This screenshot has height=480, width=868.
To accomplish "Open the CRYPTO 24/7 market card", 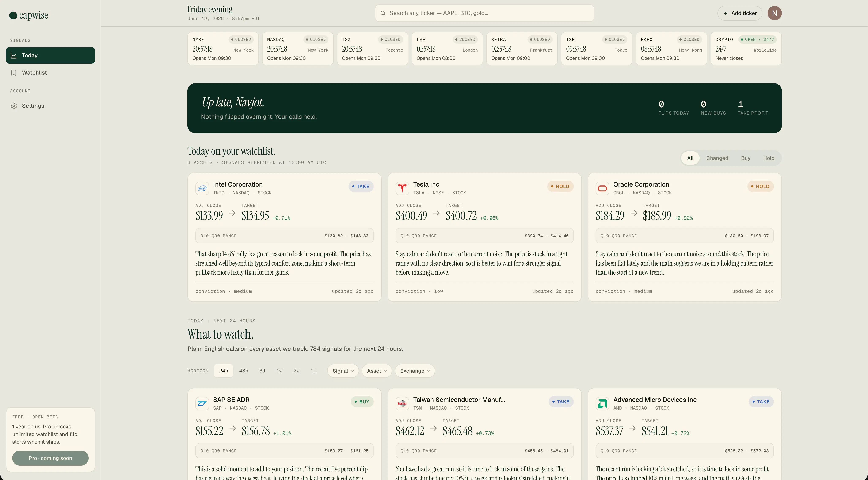I will point(746,49).
